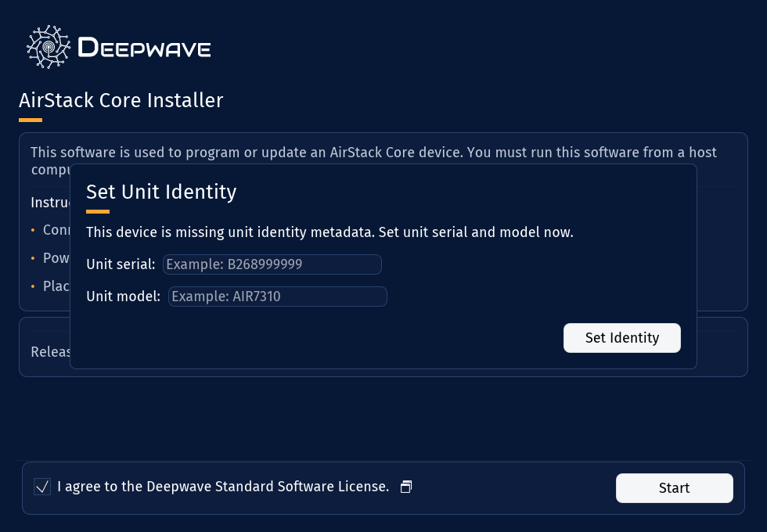Uncheck the software license agreement checkbox
Screen dimensions: 767x532
(42, 487)
